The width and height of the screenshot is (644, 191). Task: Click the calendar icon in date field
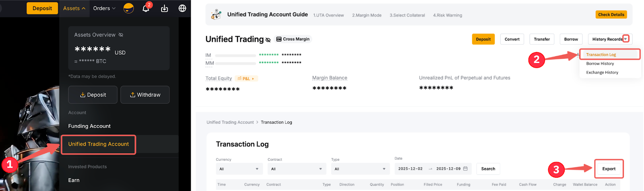click(x=465, y=169)
